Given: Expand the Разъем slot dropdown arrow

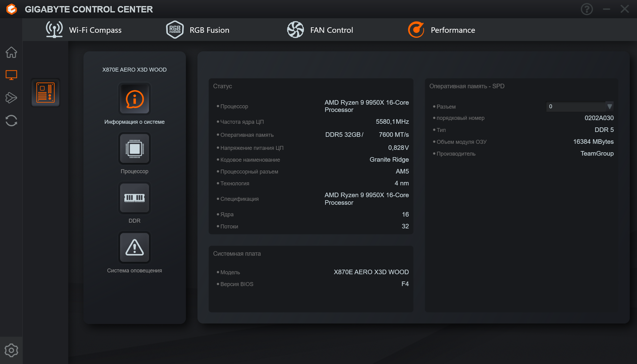Looking at the screenshot, I should click(609, 106).
